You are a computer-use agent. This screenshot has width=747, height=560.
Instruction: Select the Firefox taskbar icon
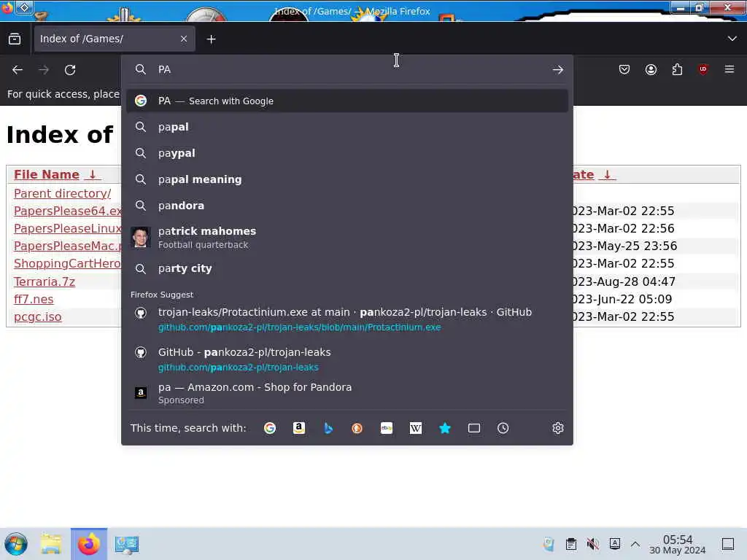click(89, 544)
